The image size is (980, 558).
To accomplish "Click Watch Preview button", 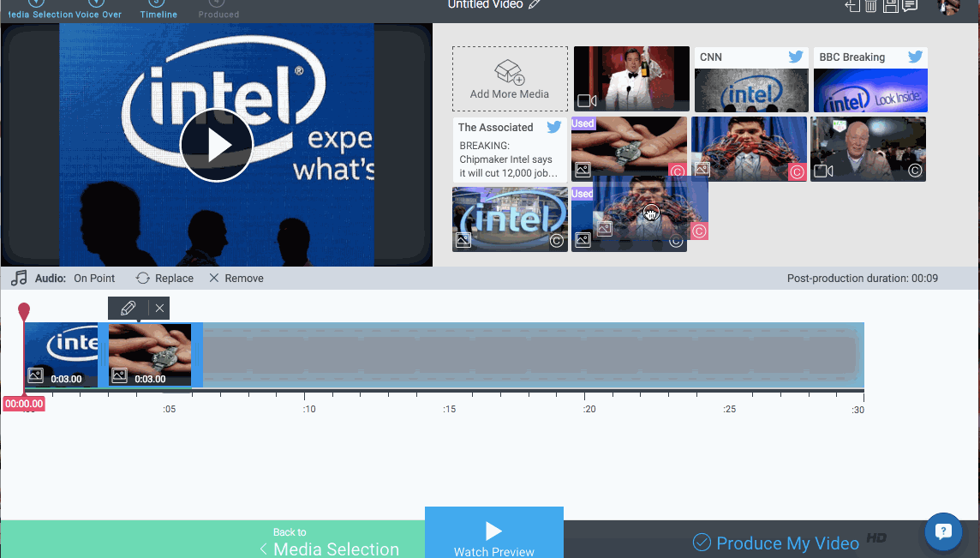I will pos(493,532).
